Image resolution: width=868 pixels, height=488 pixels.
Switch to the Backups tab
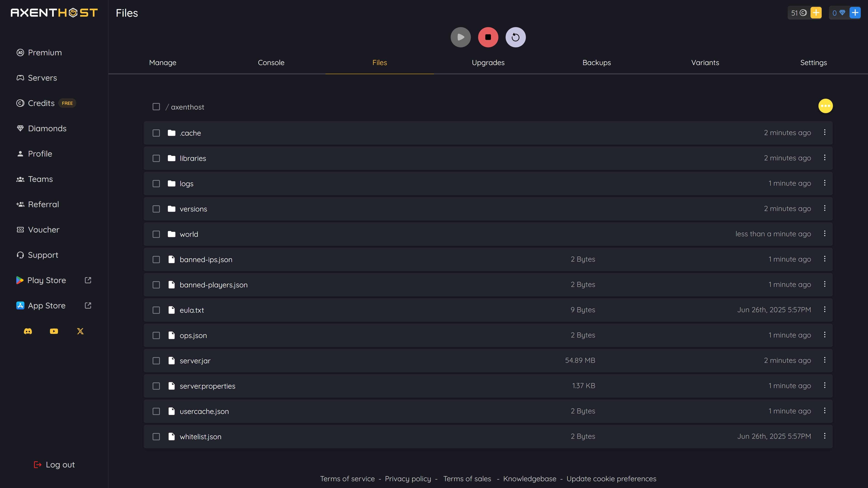597,63
